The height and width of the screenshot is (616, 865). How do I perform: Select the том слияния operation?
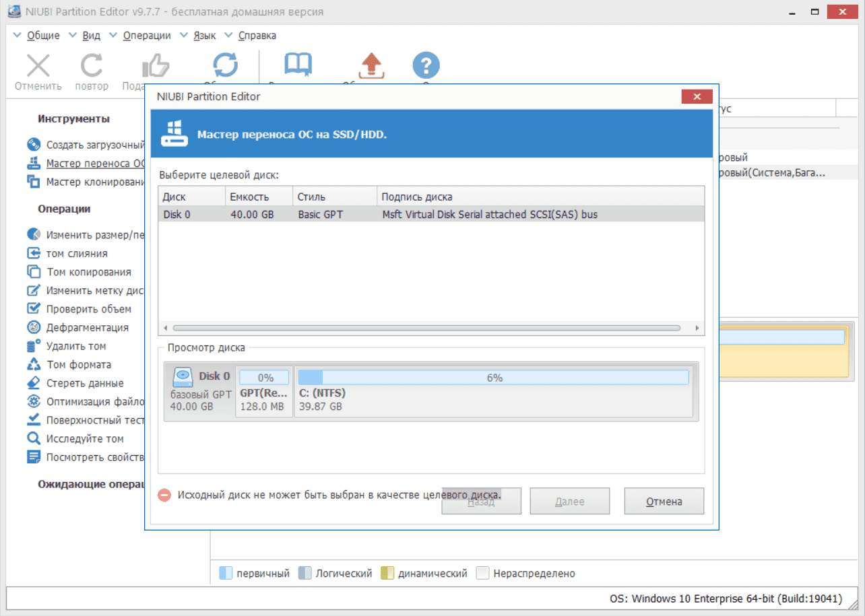pos(77,254)
